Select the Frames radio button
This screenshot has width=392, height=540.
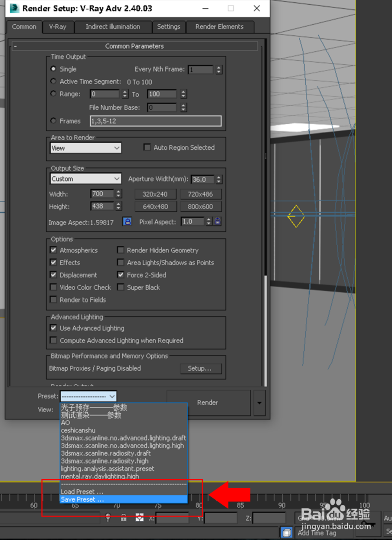(53, 121)
